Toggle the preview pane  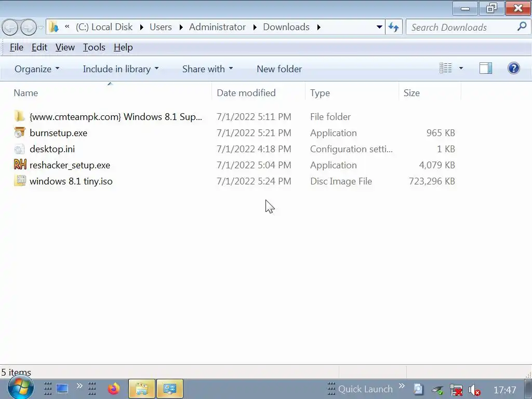(x=486, y=68)
